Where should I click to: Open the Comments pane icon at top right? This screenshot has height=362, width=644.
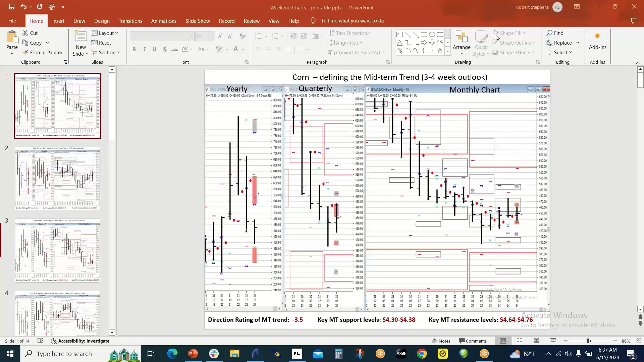click(634, 21)
